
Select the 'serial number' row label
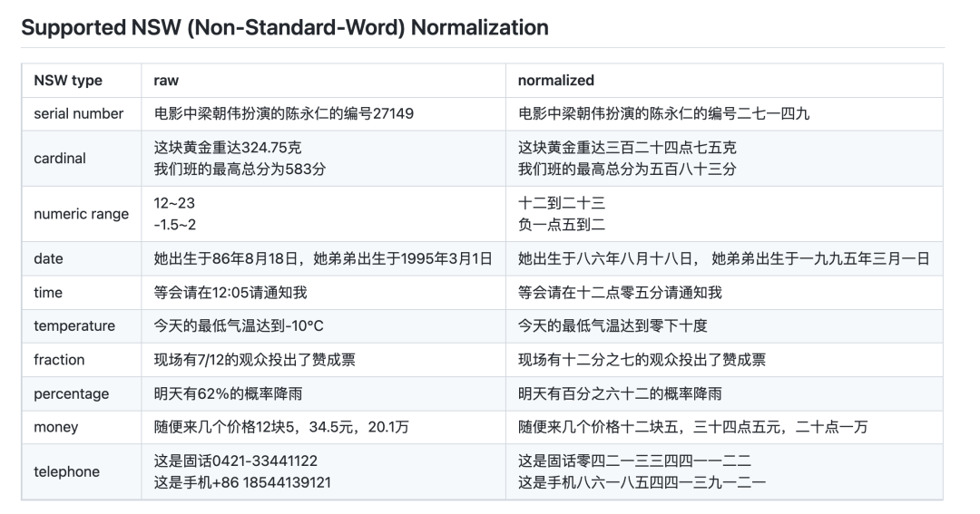[x=79, y=114]
